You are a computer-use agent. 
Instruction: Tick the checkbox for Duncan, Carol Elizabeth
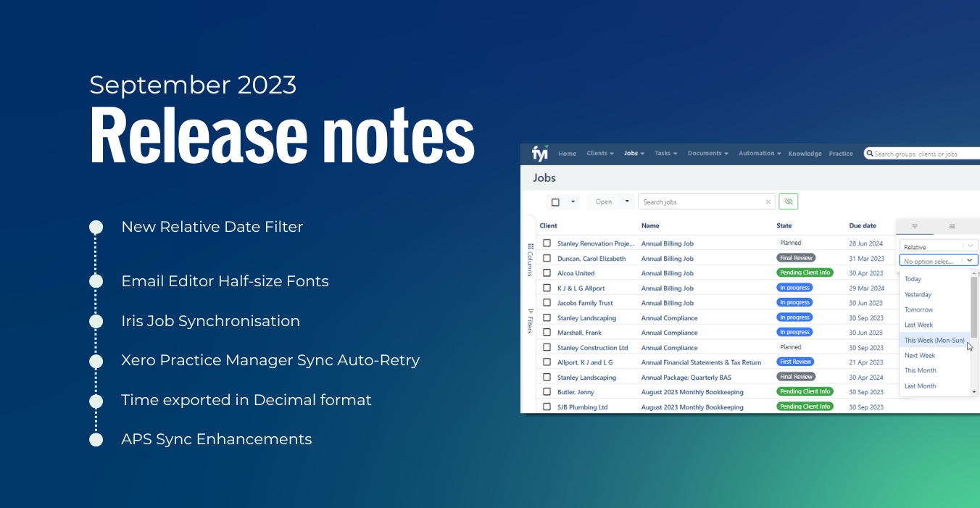coord(547,258)
